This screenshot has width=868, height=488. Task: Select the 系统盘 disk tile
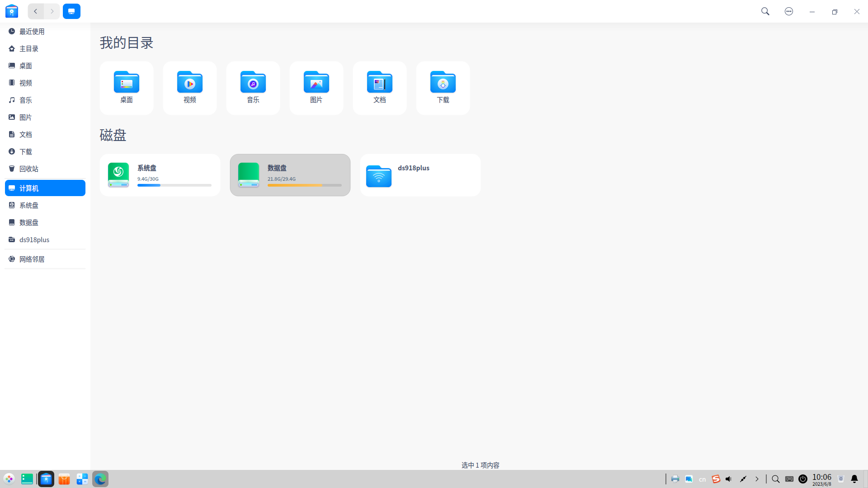(160, 175)
